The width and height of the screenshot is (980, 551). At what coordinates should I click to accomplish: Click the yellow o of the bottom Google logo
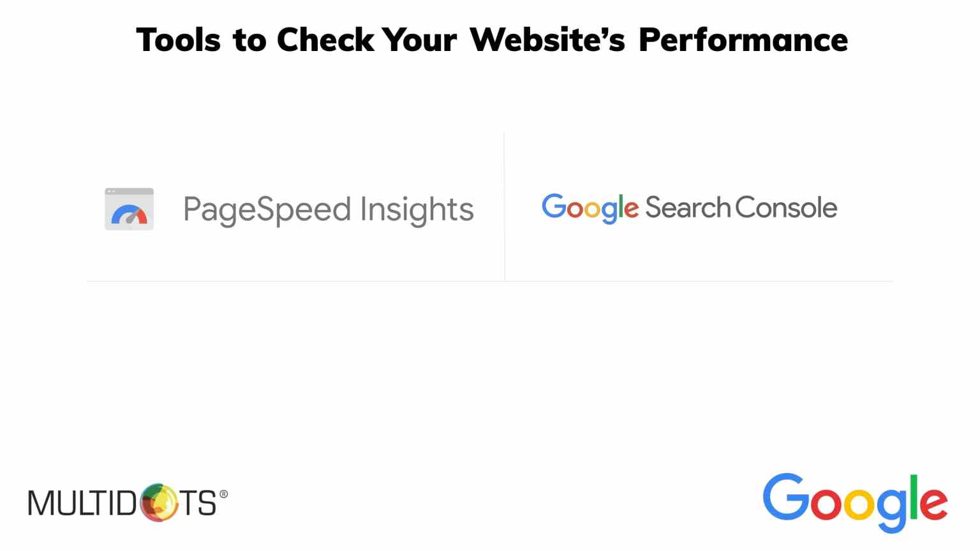(857, 504)
